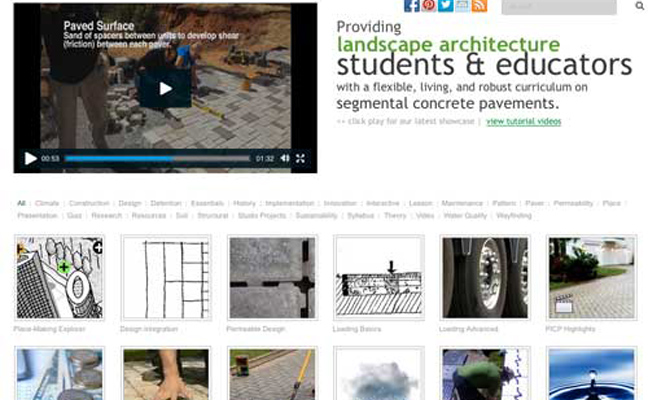Open the Pinterest social icon

click(429, 5)
